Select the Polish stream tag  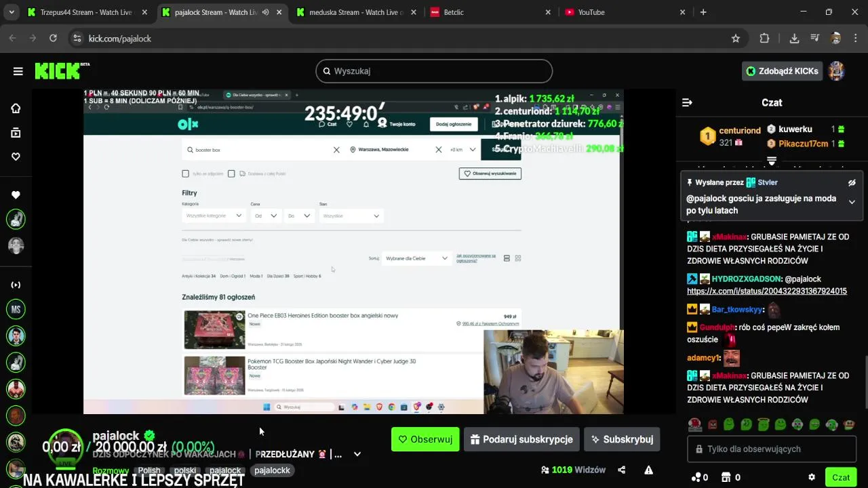click(149, 470)
